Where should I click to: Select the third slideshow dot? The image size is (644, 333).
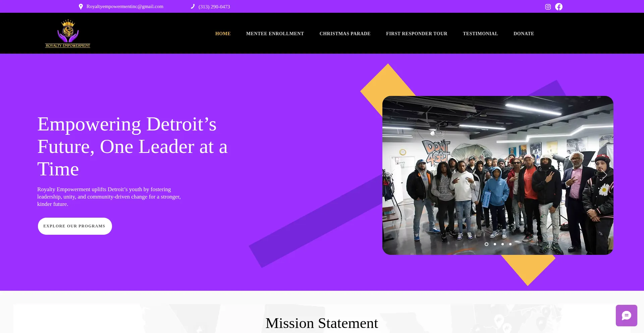point(502,244)
